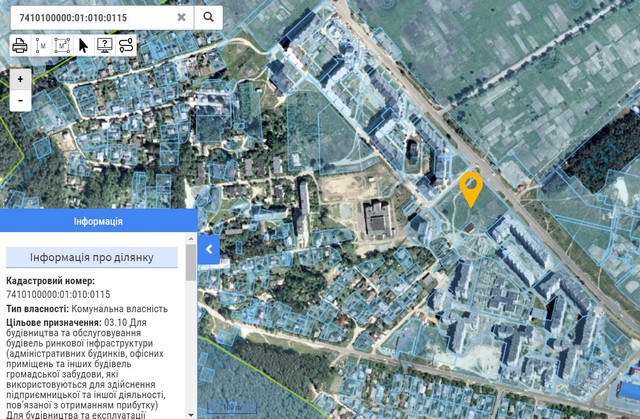
Task: Click the orange location marker pin
Action: pyautogui.click(x=470, y=187)
